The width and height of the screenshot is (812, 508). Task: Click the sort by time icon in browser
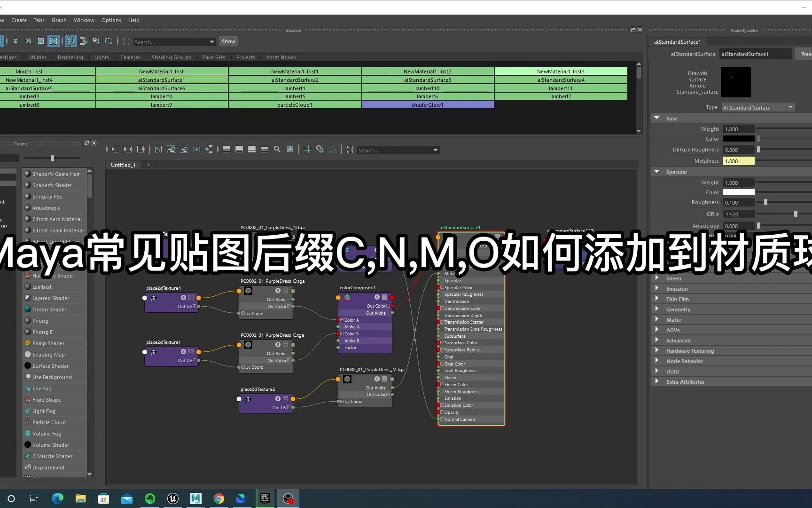96,41
